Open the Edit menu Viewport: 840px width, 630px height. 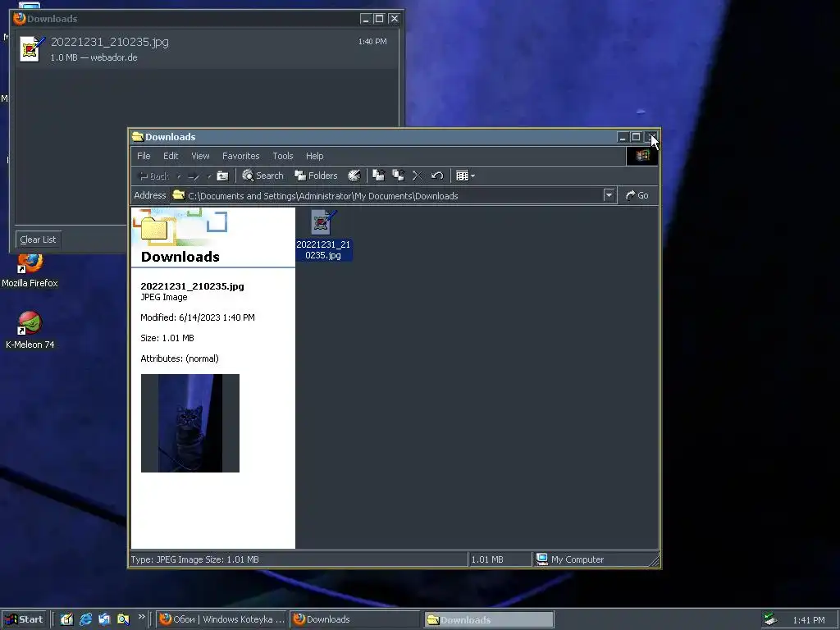171,156
